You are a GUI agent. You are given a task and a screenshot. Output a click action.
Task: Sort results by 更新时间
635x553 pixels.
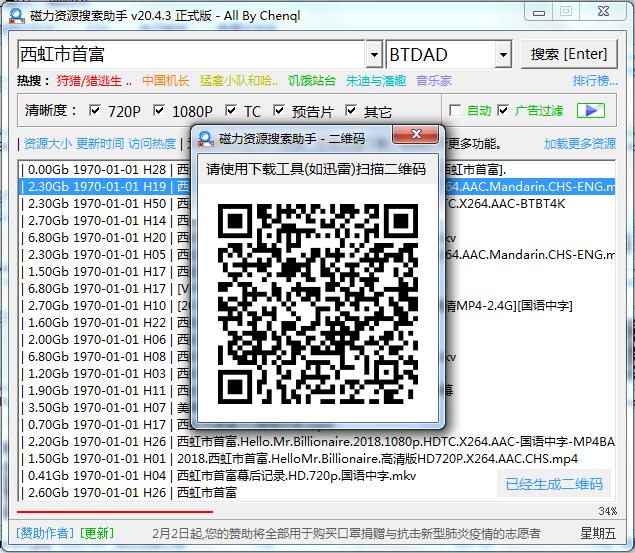tap(100, 144)
